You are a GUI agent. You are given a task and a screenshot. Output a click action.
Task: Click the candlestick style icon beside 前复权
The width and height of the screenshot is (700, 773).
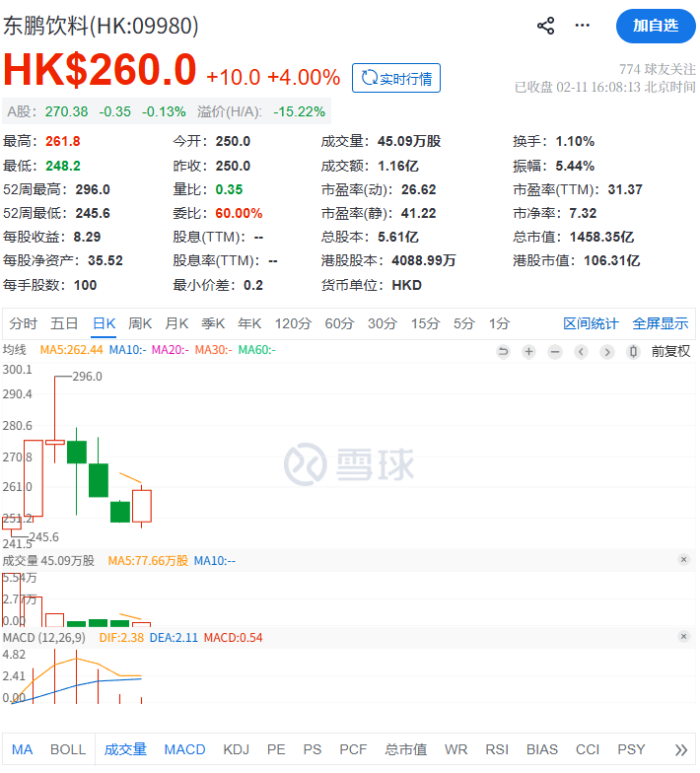pos(633,351)
